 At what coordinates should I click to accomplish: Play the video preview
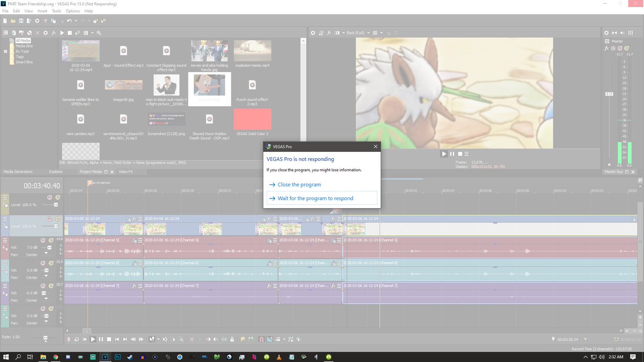click(444, 154)
